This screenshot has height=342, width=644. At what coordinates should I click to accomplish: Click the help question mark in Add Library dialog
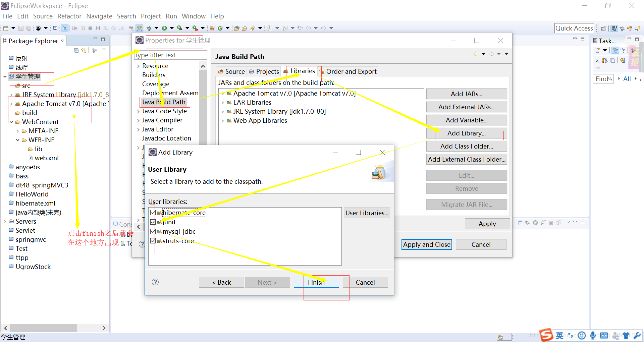(x=155, y=282)
